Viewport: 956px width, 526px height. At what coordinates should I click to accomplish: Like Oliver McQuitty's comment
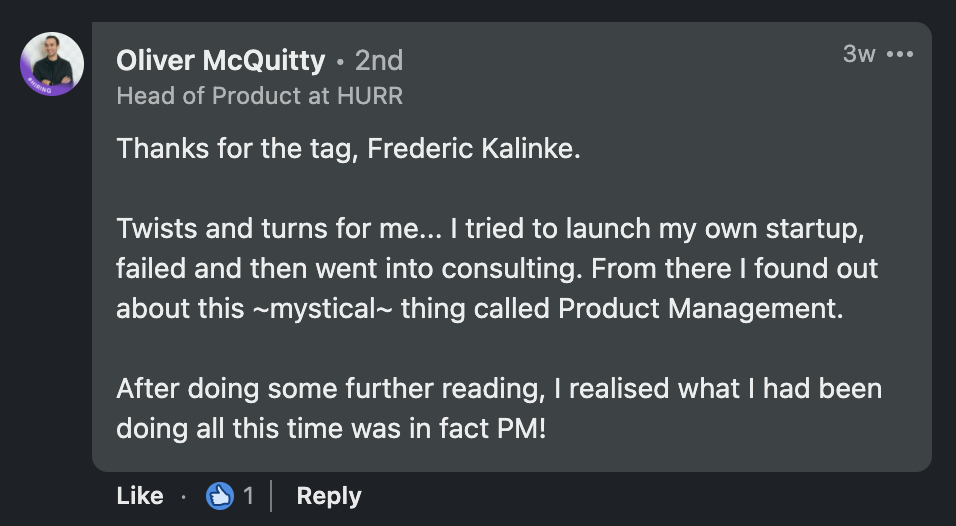(140, 496)
